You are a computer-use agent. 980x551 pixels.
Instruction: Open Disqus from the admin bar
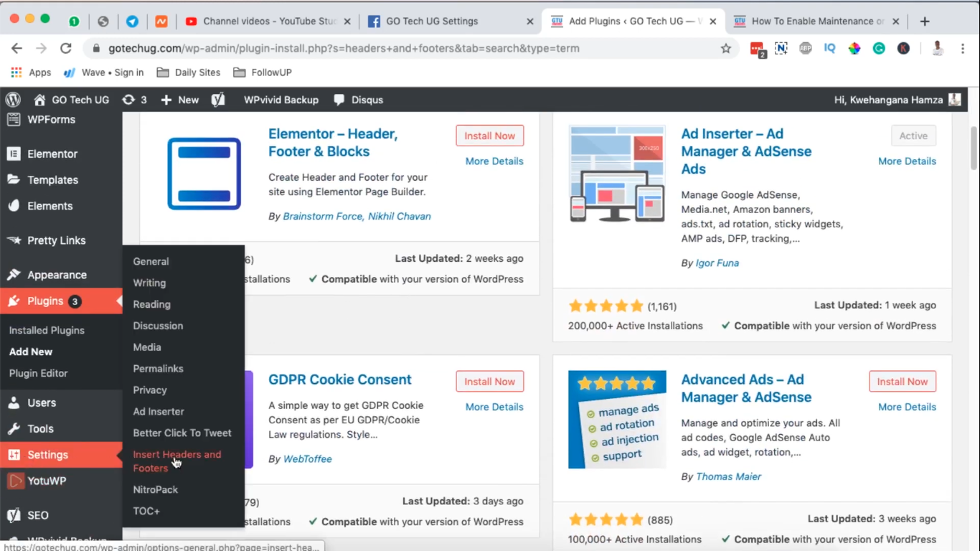pyautogui.click(x=358, y=100)
